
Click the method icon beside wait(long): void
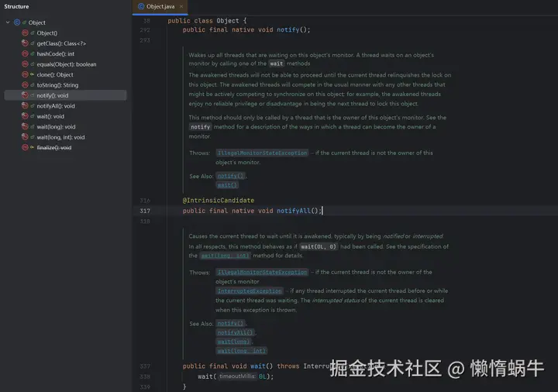pyautogui.click(x=25, y=126)
